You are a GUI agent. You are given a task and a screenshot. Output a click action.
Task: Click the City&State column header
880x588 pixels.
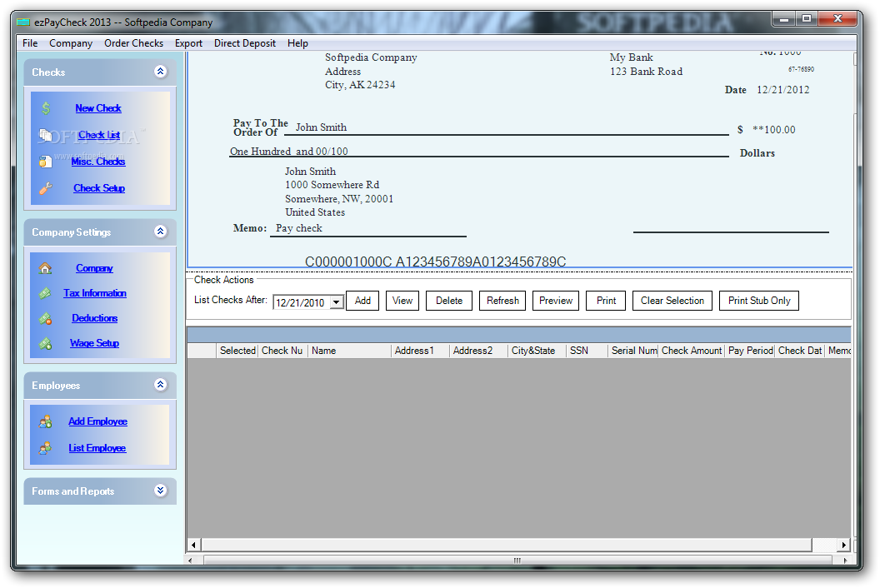537,351
